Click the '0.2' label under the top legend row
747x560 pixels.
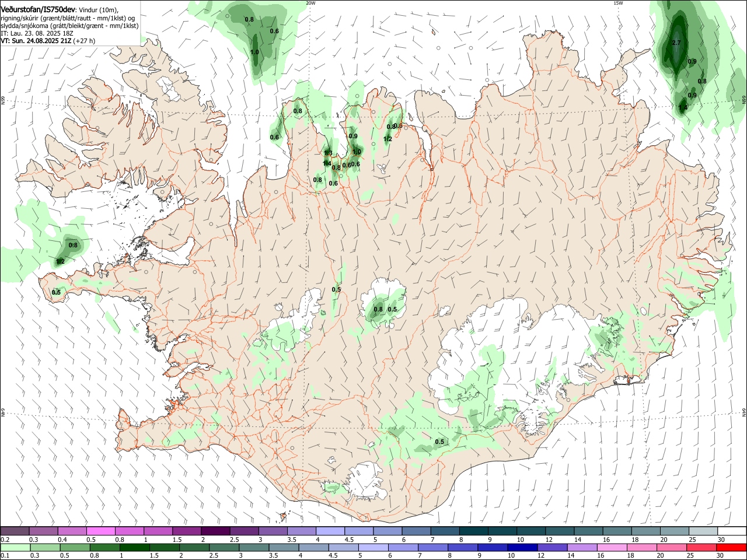5,540
